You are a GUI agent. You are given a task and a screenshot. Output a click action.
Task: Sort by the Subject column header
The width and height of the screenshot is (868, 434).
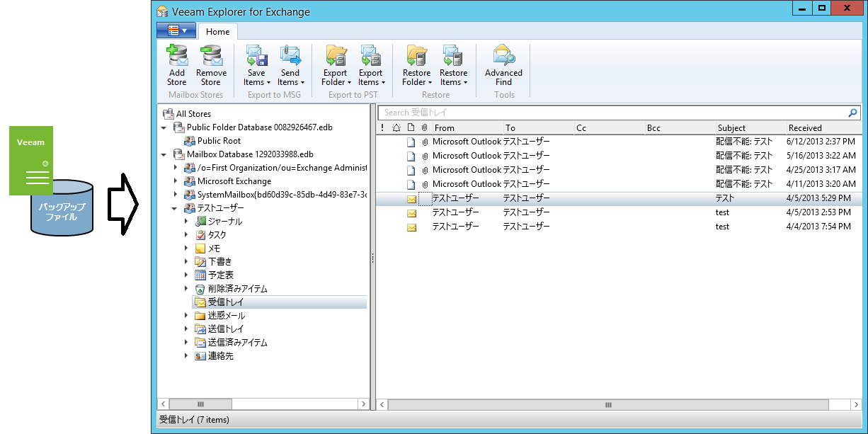pyautogui.click(x=750, y=128)
